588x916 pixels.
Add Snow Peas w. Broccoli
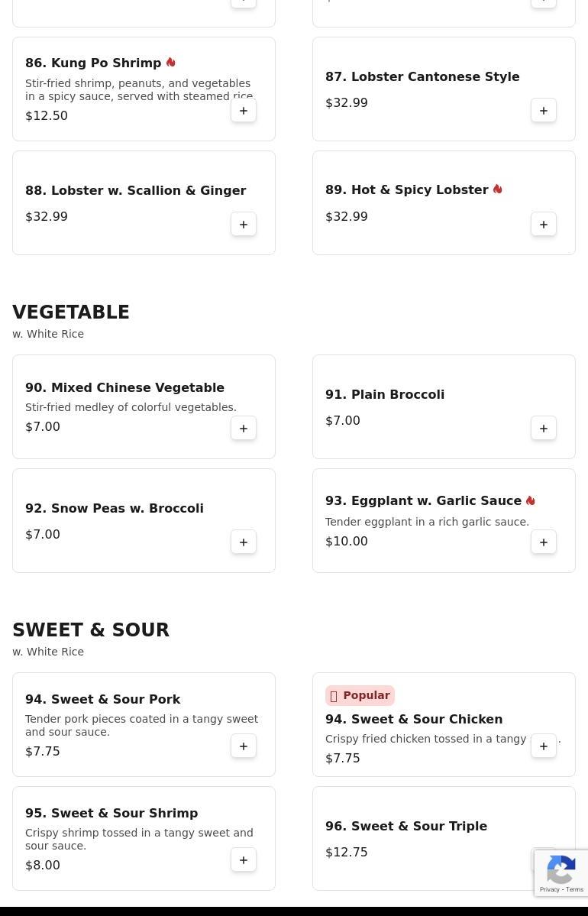pyautogui.click(x=244, y=542)
